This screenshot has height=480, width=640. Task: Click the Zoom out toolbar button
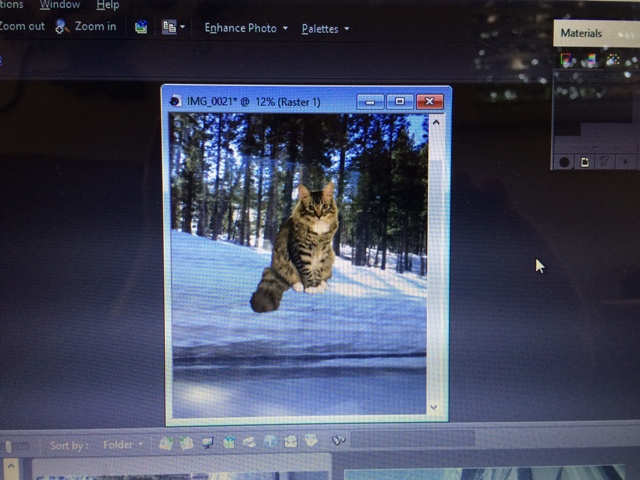click(x=22, y=27)
